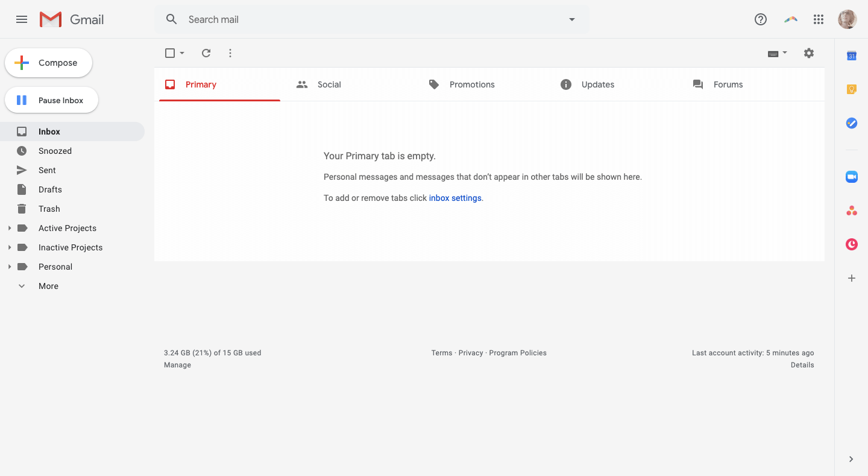Click the rainbow extension icon in header
This screenshot has width=868, height=476.
[791, 19]
